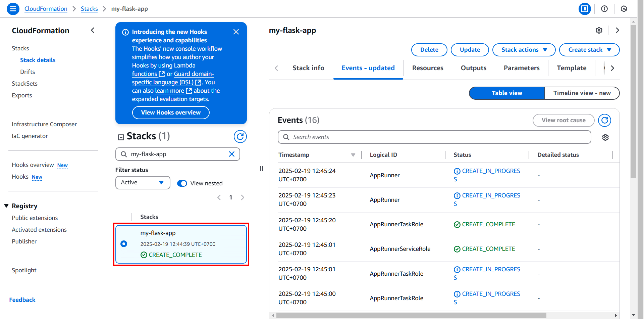644x319 pixels.
Task: Click the info circle icon in header
Action: point(604,9)
